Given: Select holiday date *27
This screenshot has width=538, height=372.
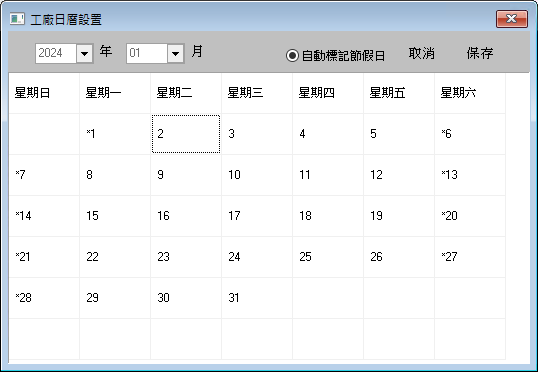Looking at the screenshot, I should [470, 257].
